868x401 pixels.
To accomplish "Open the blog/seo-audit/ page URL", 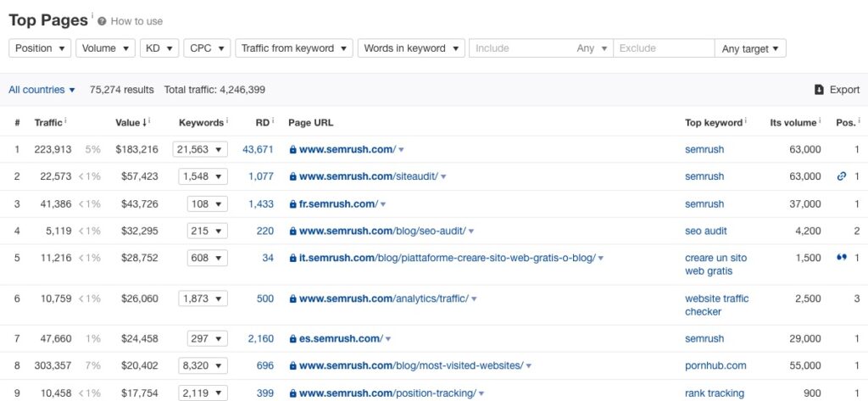I will click(x=382, y=231).
